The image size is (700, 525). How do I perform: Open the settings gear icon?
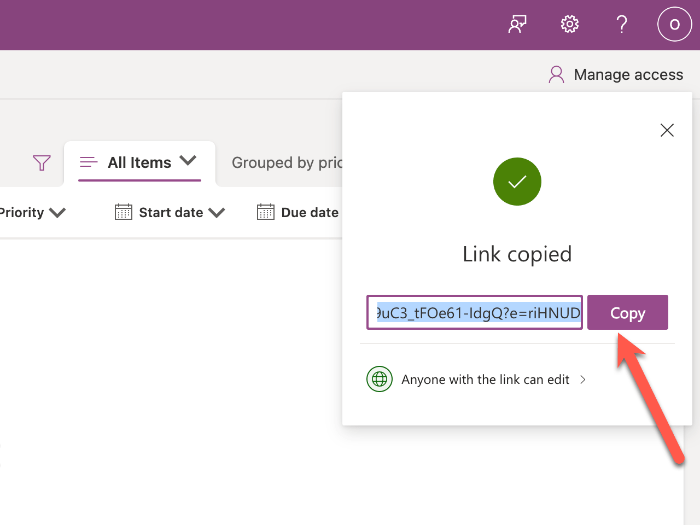coord(570,24)
